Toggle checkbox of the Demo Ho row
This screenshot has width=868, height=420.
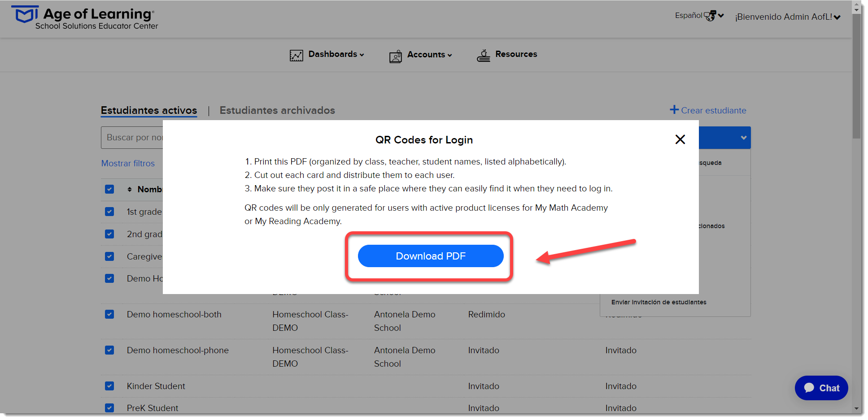pos(109,278)
